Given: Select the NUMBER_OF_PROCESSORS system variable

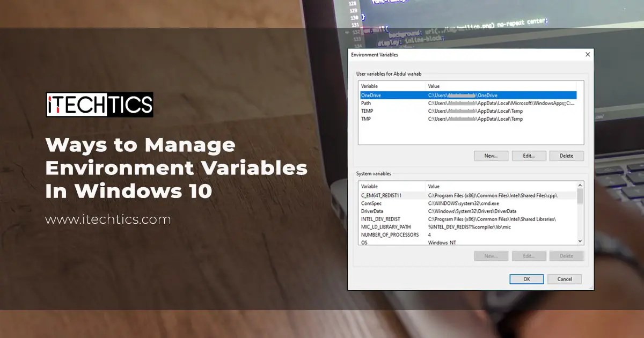Looking at the screenshot, I should (x=402, y=234).
